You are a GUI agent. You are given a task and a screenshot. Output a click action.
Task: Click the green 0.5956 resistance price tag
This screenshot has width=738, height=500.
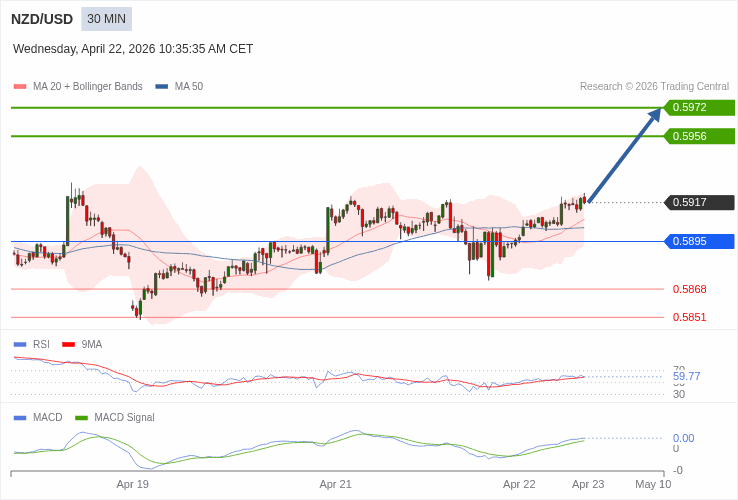699,136
